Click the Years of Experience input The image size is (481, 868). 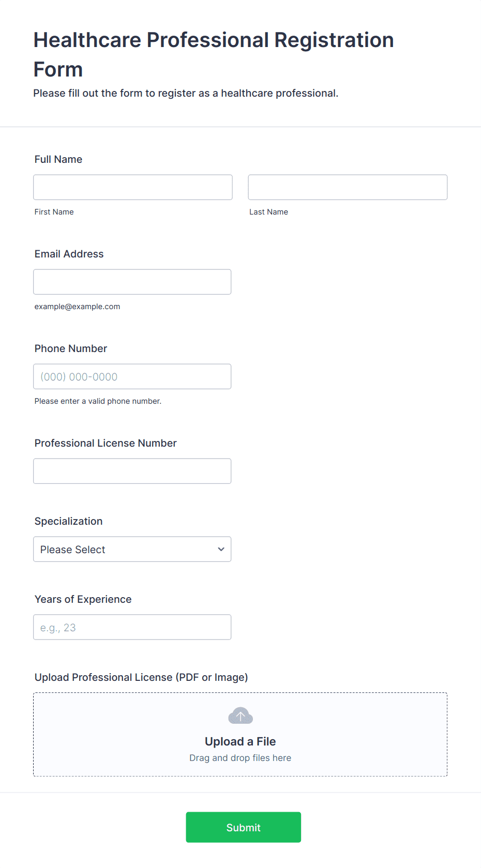coord(132,627)
